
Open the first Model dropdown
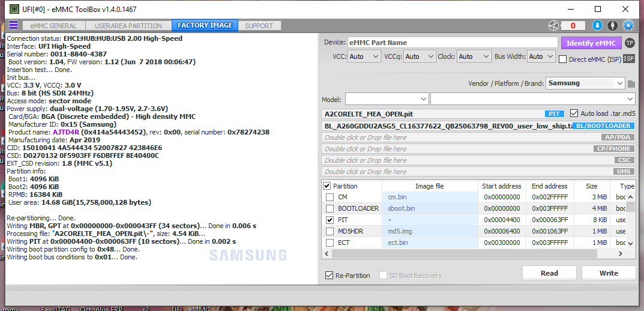click(387, 99)
